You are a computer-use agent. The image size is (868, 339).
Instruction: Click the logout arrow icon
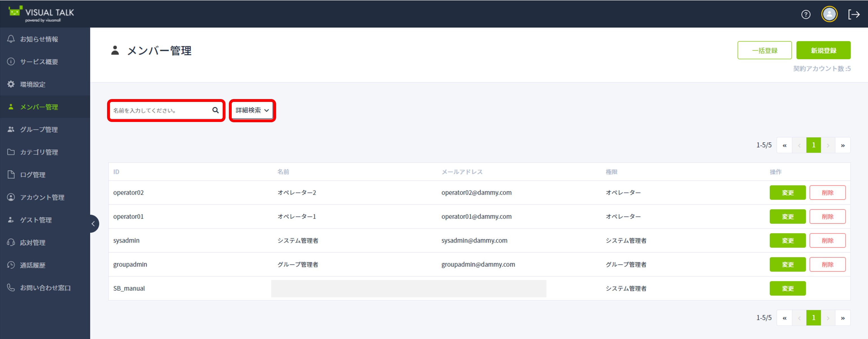coord(854,14)
